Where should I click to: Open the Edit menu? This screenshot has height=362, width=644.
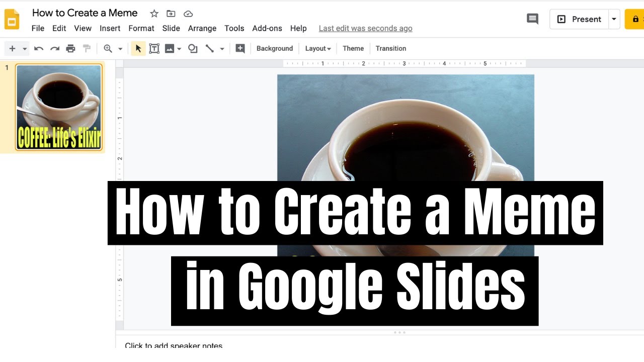click(x=59, y=28)
